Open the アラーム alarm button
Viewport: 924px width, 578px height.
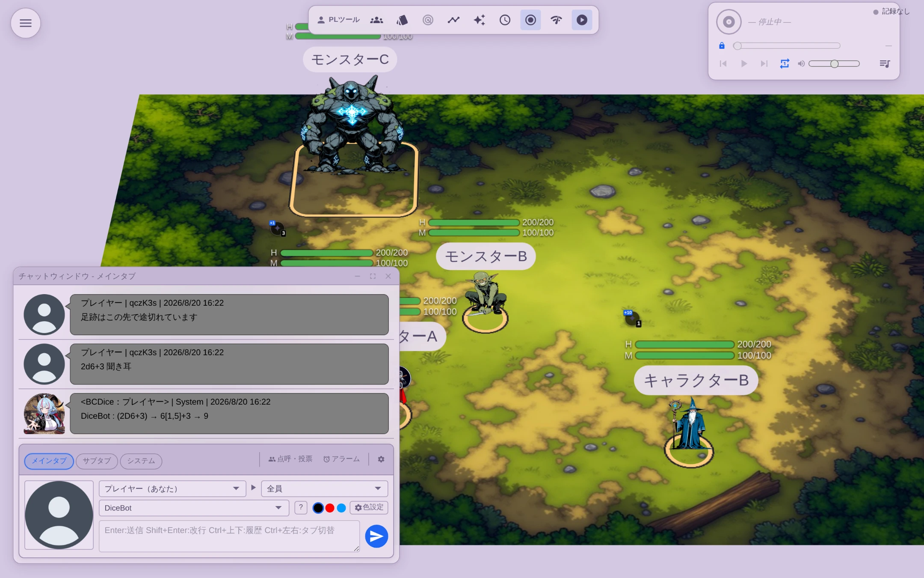point(341,459)
